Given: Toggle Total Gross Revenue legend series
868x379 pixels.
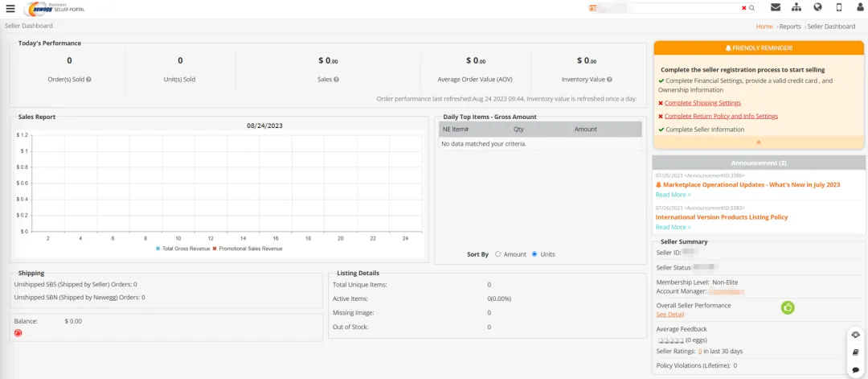Looking at the screenshot, I should (183, 249).
